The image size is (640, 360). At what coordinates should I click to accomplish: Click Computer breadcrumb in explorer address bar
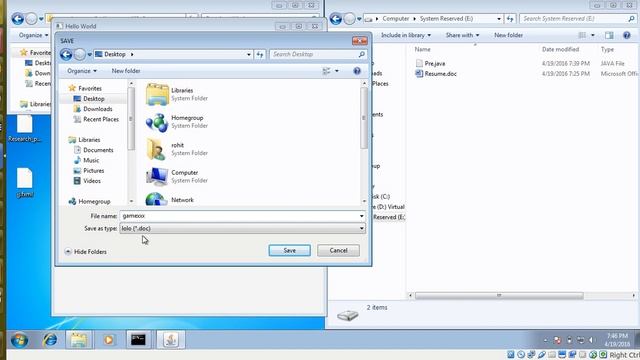click(x=396, y=19)
